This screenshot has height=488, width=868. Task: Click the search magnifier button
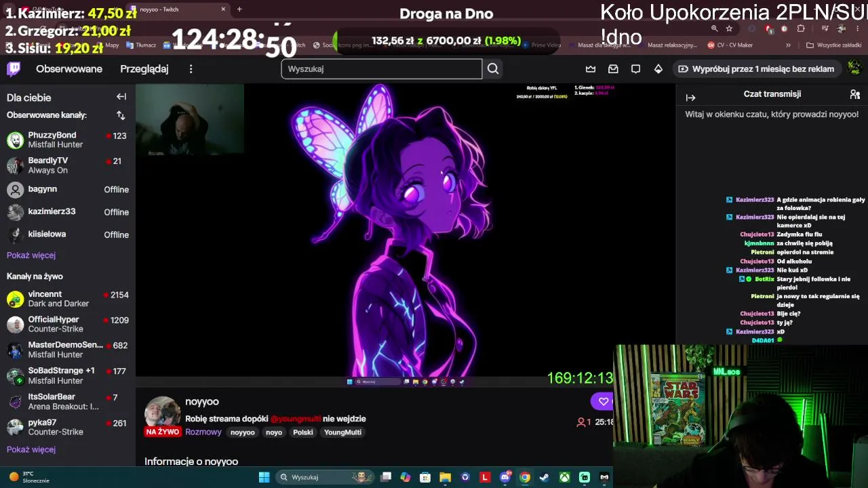coord(493,69)
